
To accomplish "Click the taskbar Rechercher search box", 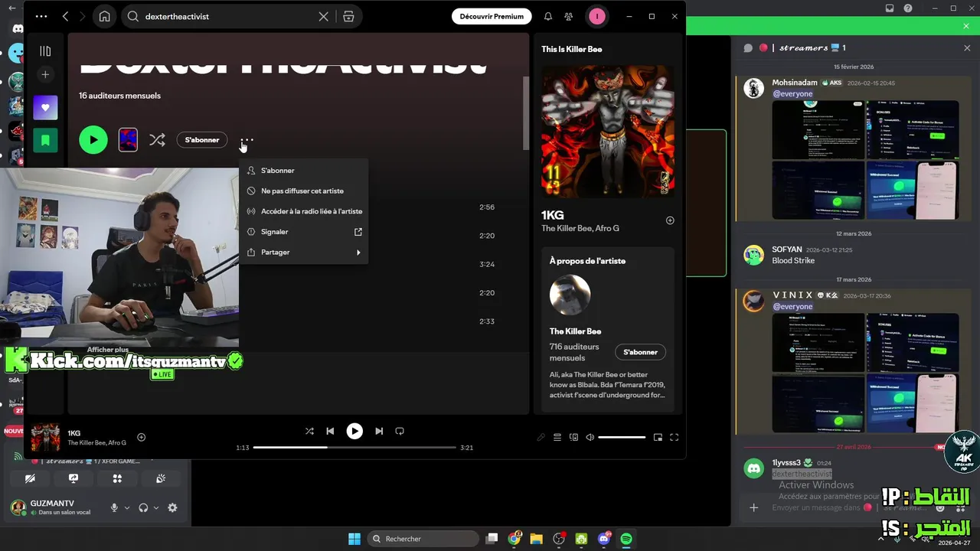I will click(423, 539).
